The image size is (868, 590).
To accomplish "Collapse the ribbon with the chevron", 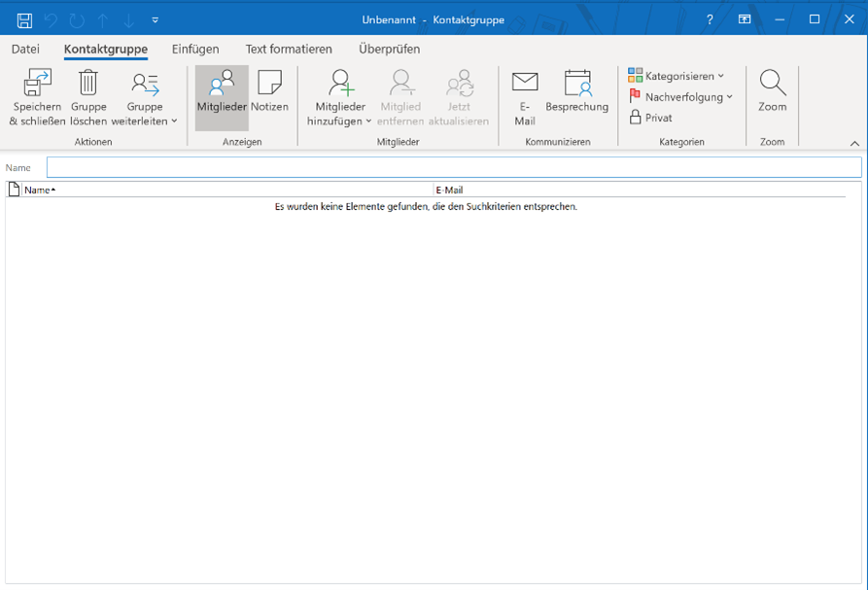I will tap(854, 144).
